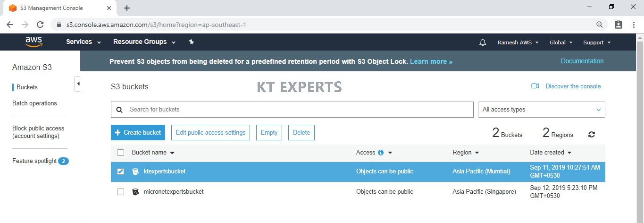Click the ktexpertsbucket bucket icon

(135, 172)
